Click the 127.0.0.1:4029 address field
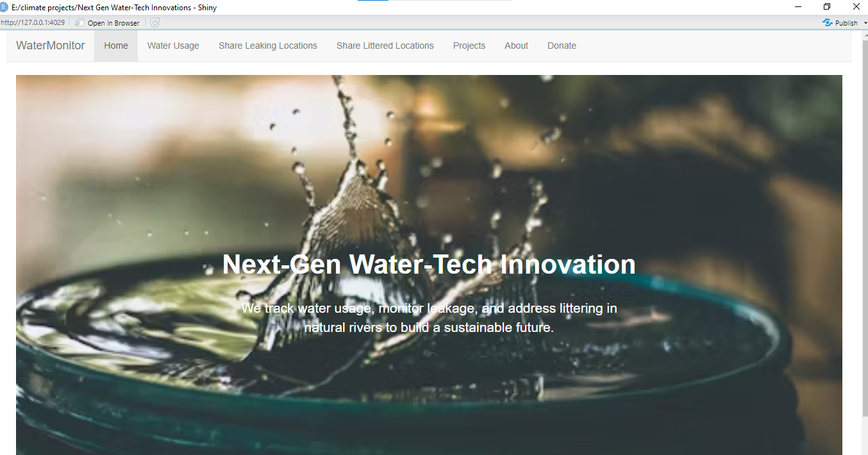This screenshot has height=455, width=868. click(33, 22)
